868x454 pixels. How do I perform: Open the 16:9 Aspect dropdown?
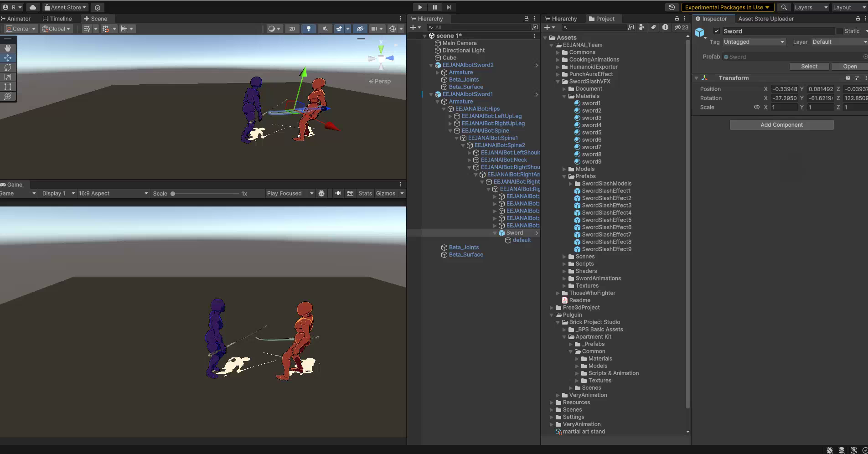tap(113, 193)
